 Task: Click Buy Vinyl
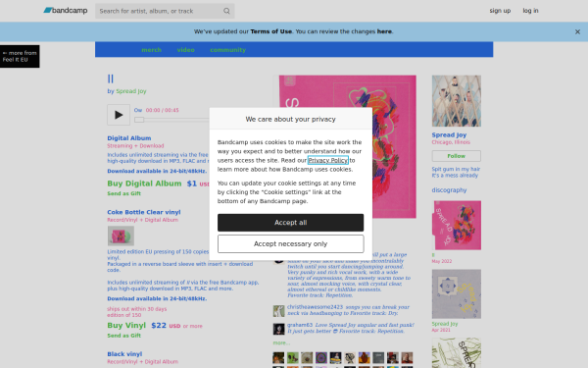[126, 325]
